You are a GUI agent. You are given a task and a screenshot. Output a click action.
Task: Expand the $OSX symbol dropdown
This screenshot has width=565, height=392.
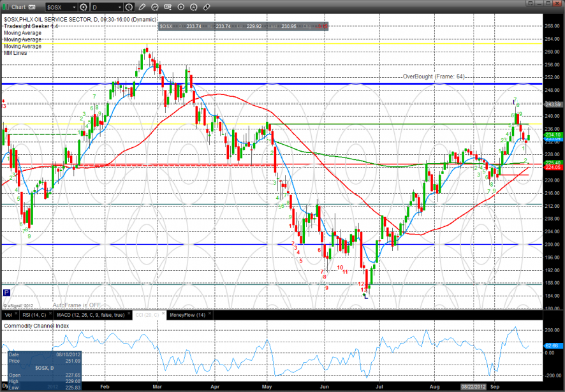pyautogui.click(x=74, y=7)
